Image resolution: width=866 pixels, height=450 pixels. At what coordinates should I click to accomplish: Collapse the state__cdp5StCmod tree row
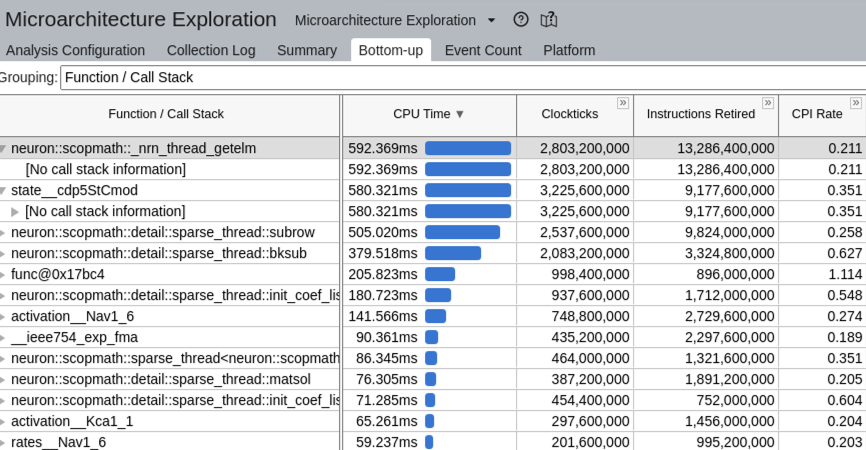pos(4,190)
